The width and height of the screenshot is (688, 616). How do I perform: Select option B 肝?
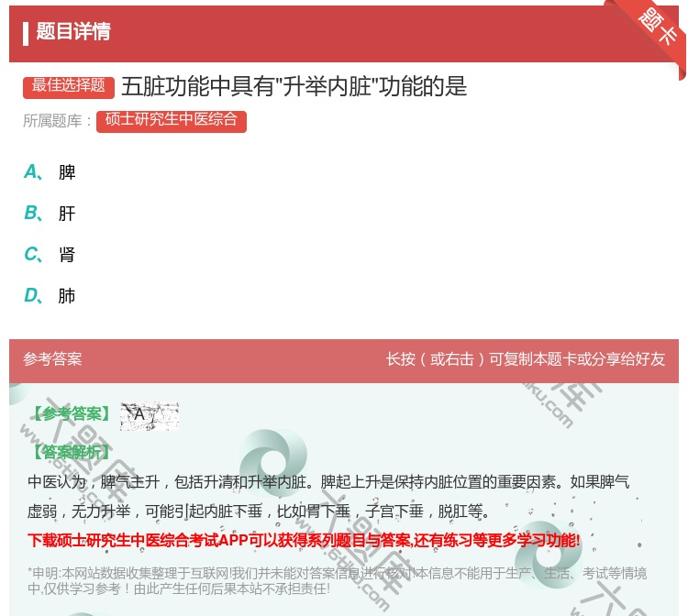coord(50,213)
